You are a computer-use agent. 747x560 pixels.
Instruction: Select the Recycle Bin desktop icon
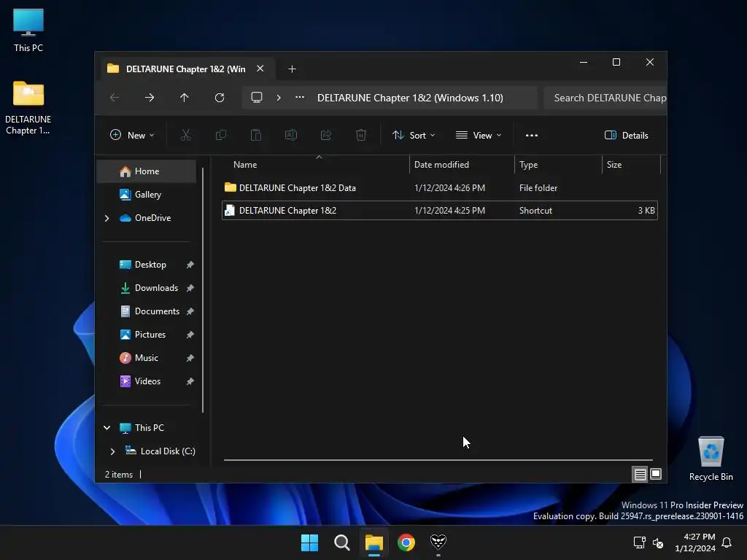711,459
